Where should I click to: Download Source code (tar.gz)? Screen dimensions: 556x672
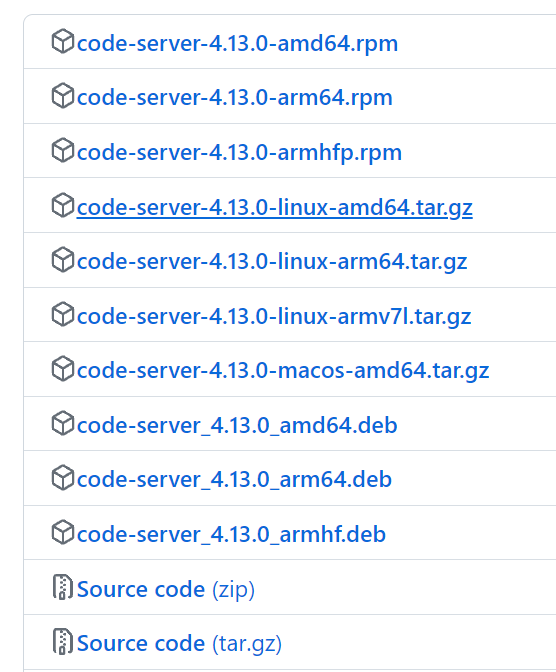(179, 643)
